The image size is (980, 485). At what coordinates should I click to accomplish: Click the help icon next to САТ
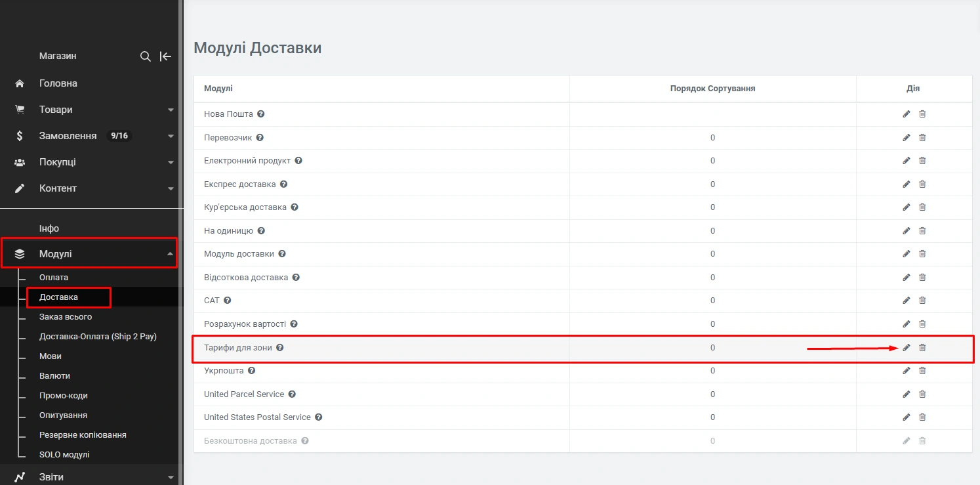(x=228, y=301)
